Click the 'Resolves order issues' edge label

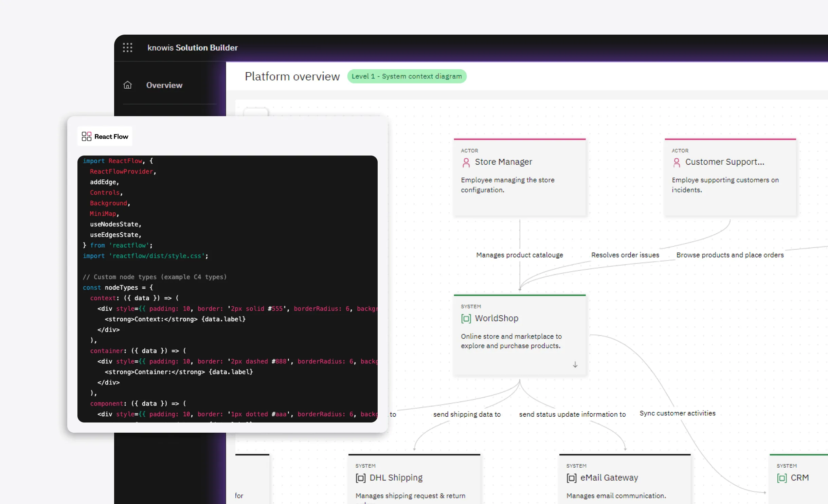pyautogui.click(x=625, y=255)
